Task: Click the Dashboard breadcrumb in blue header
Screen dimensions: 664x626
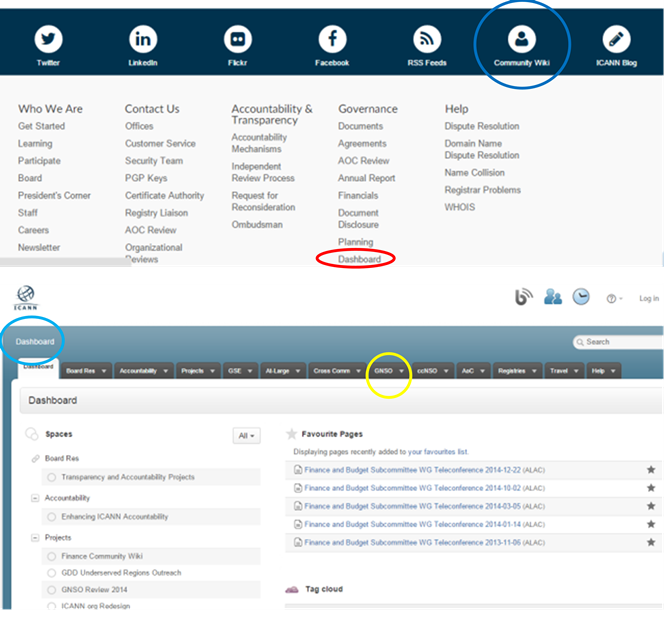Action: click(35, 342)
